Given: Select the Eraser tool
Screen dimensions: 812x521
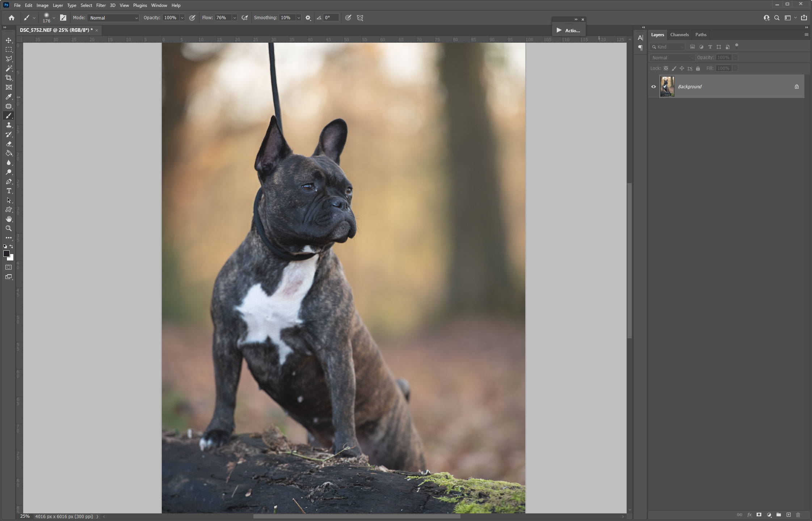Looking at the screenshot, I should [x=9, y=144].
